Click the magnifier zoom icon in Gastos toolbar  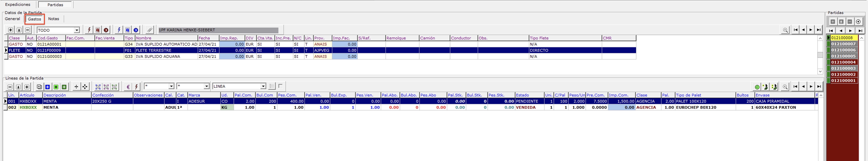coord(785,30)
